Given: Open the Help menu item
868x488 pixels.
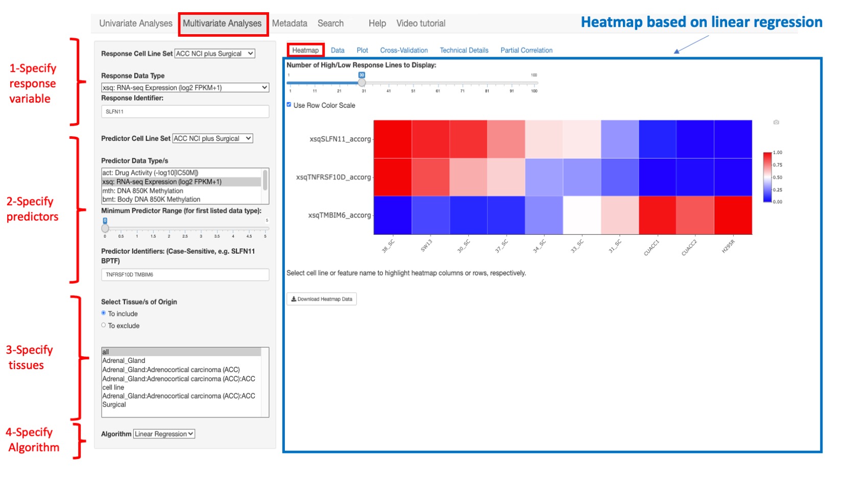Looking at the screenshot, I should click(377, 23).
